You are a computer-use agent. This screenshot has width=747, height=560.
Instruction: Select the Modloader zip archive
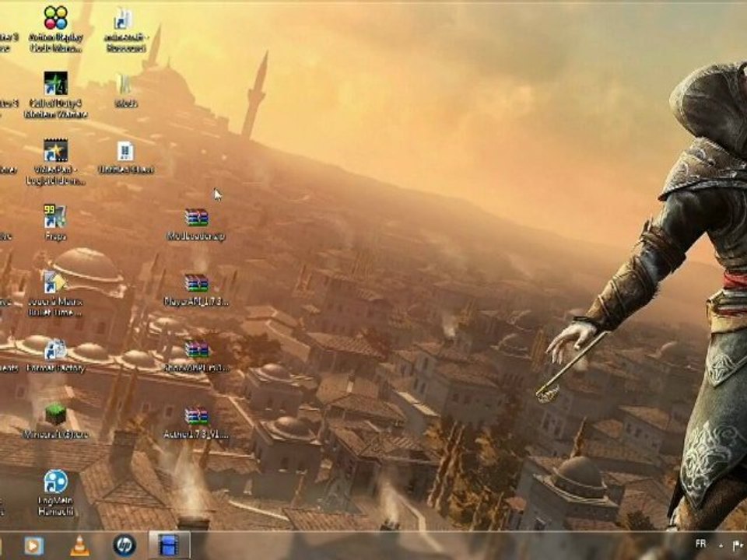pyautogui.click(x=197, y=218)
